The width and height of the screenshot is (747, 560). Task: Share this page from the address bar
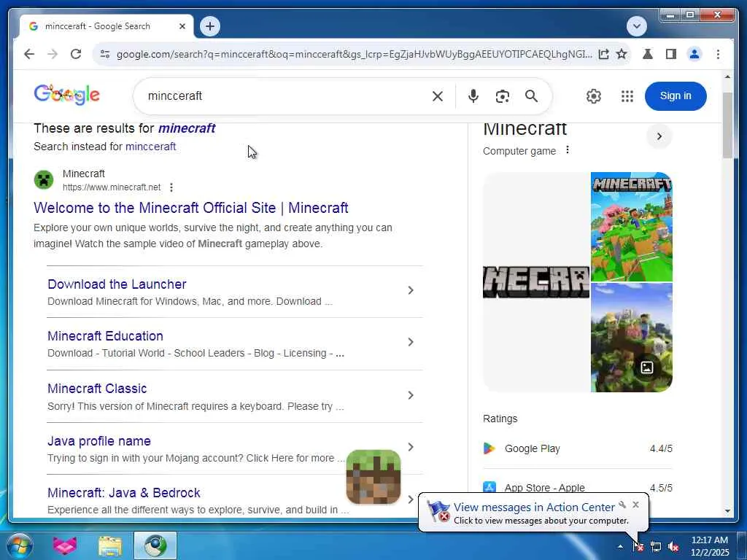(x=603, y=54)
